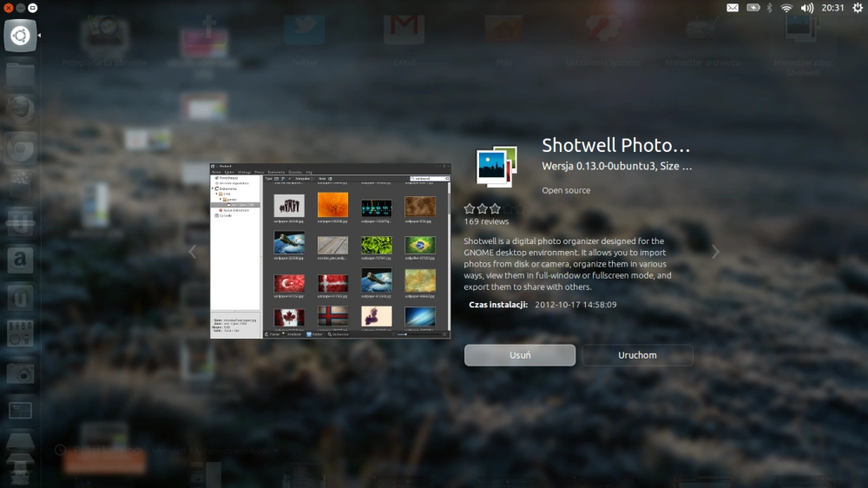Open the Bluetooth indicator menu
The width and height of the screenshot is (868, 488).
(769, 8)
